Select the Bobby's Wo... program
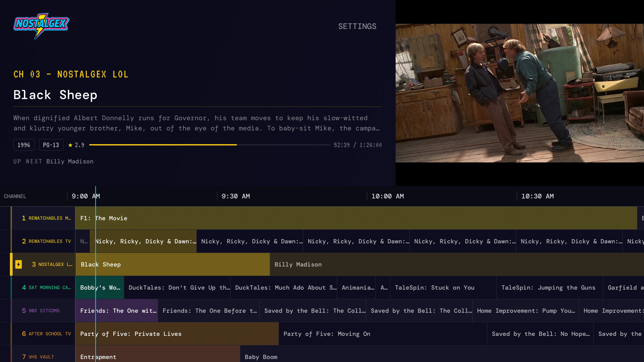 [100, 288]
